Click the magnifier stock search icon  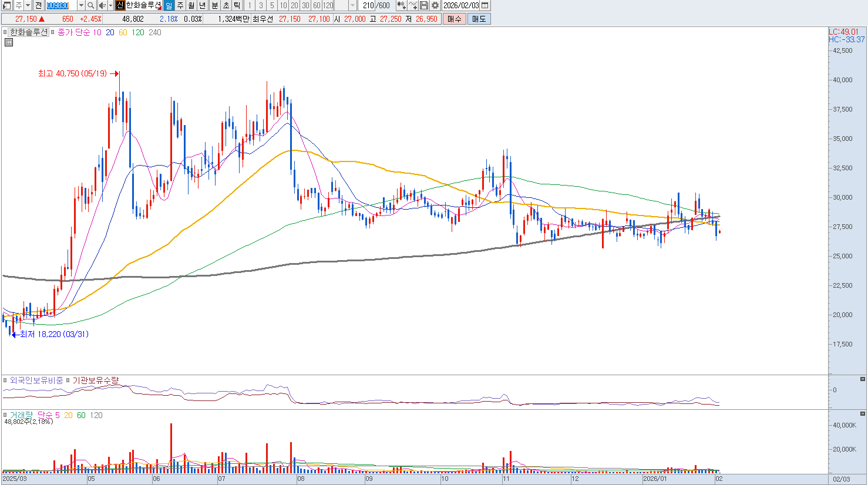90,5
